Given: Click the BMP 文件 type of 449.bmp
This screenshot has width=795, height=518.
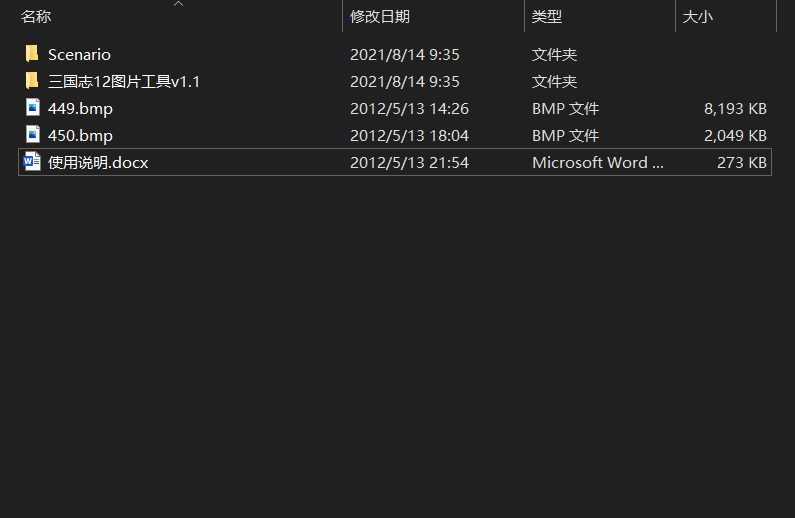Looking at the screenshot, I should (x=565, y=108).
